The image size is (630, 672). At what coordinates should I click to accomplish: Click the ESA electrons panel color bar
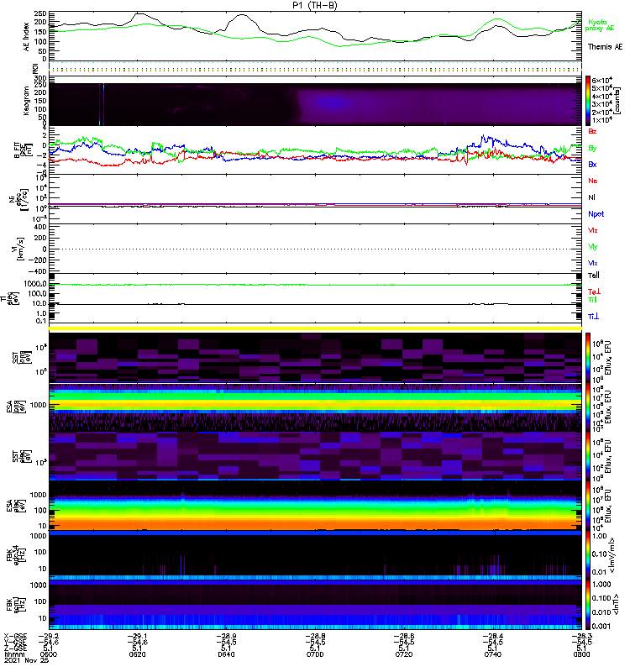[588, 506]
